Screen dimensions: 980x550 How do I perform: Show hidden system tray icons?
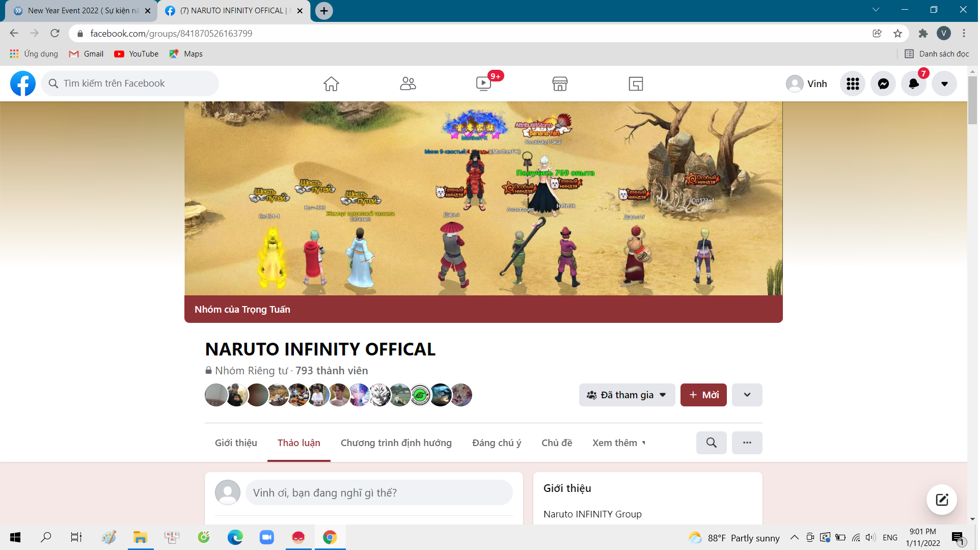pos(794,537)
